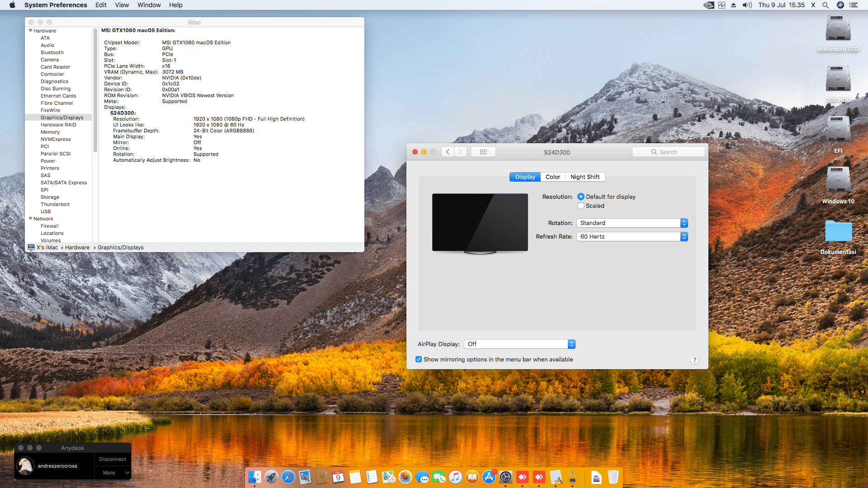Viewport: 868px width, 488px height.
Task: Open the AirPlay Display dropdown
Action: pyautogui.click(x=519, y=344)
